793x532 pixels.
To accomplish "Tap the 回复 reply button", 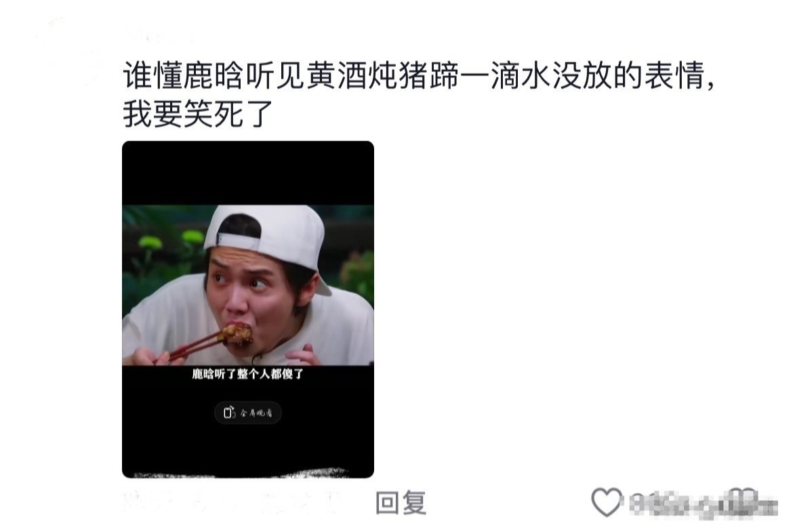I will pos(401,503).
